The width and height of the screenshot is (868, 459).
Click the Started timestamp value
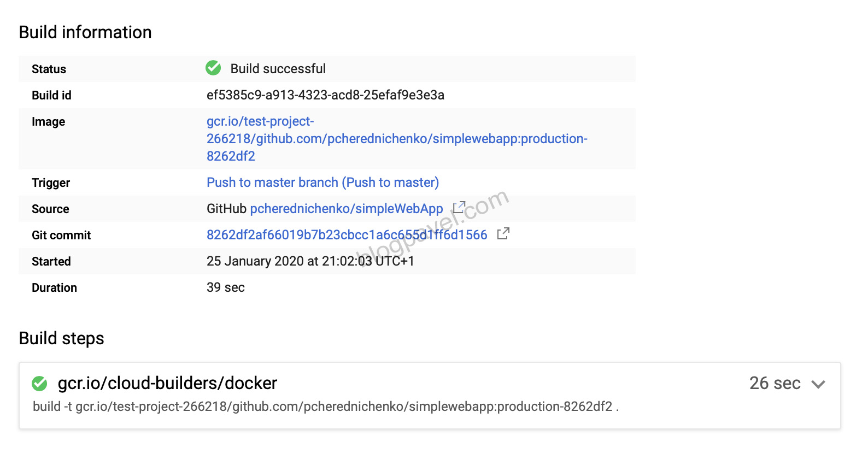pyautogui.click(x=310, y=261)
